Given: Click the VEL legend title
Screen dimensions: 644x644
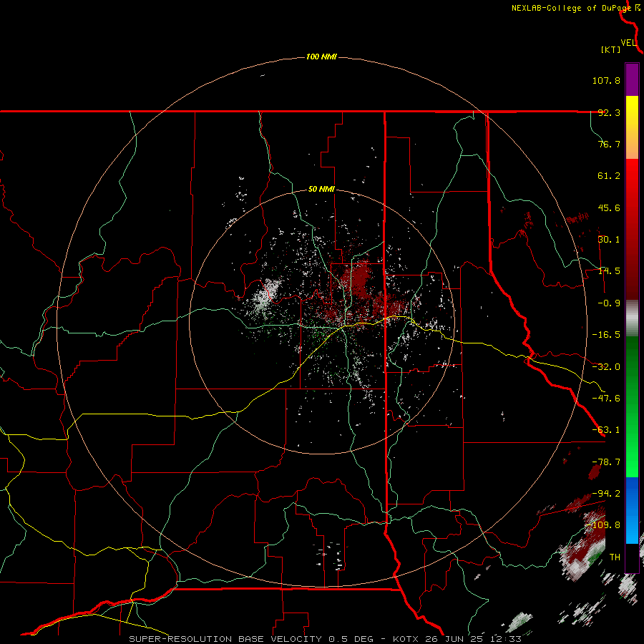Looking at the screenshot, I should [x=628, y=43].
